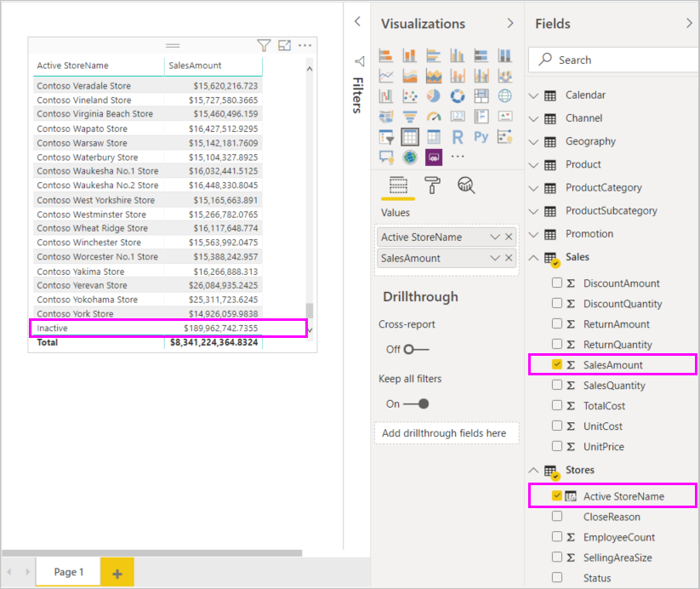Viewport: 700px width, 589px height.
Task: Select the Slicer visualization icon
Action: [386, 137]
